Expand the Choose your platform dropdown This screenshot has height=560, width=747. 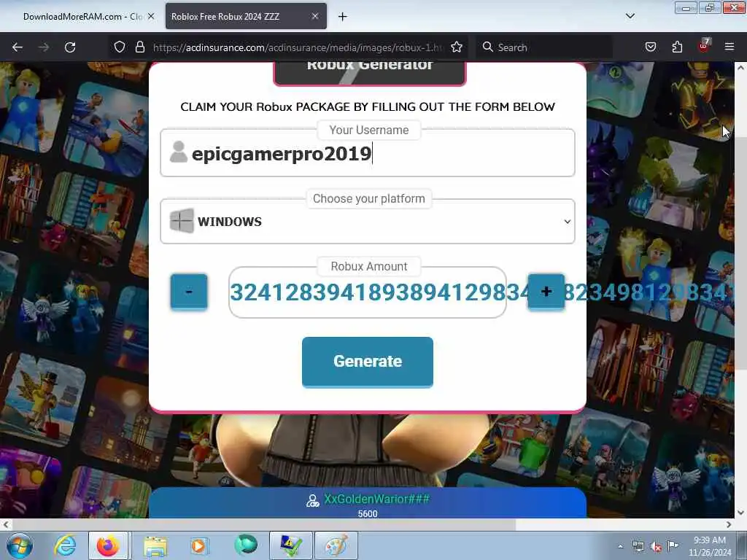[x=368, y=222]
